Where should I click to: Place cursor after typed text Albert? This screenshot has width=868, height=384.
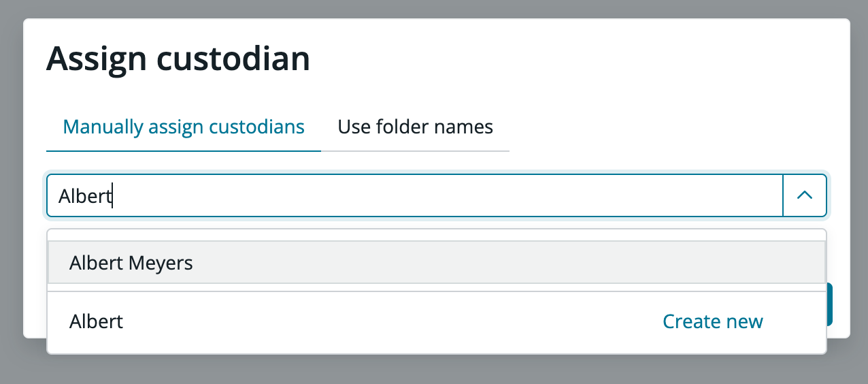pos(112,196)
